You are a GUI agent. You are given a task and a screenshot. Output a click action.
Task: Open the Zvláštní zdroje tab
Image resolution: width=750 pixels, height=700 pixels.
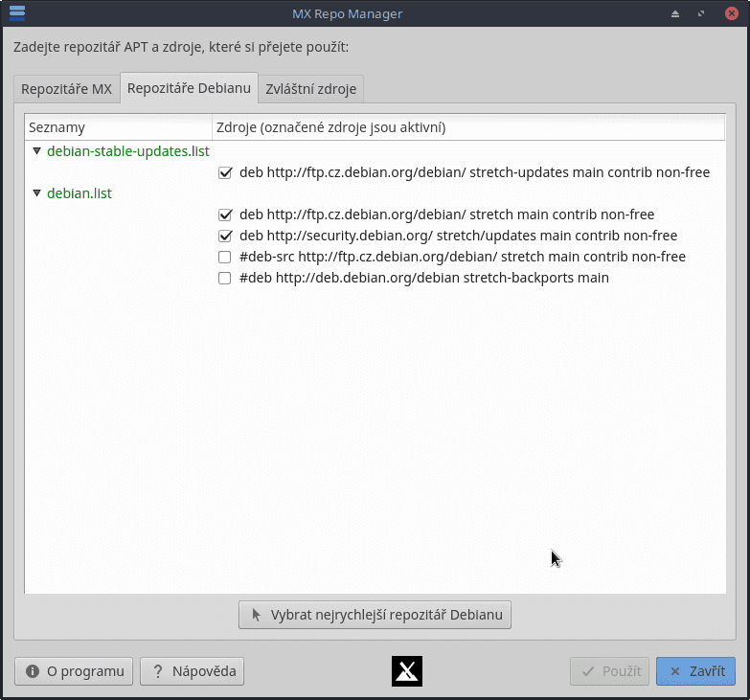pos(311,89)
